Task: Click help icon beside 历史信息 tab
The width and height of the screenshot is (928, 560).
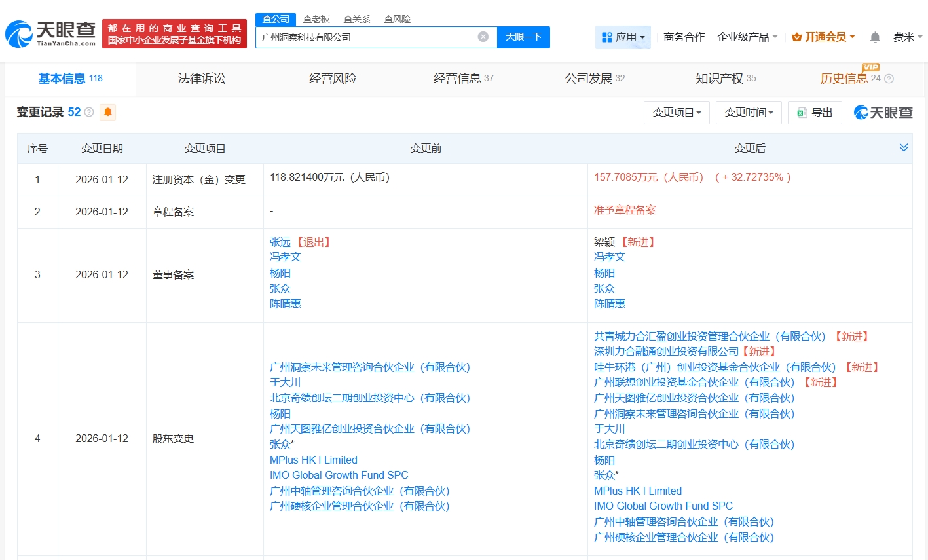Action: (x=889, y=79)
